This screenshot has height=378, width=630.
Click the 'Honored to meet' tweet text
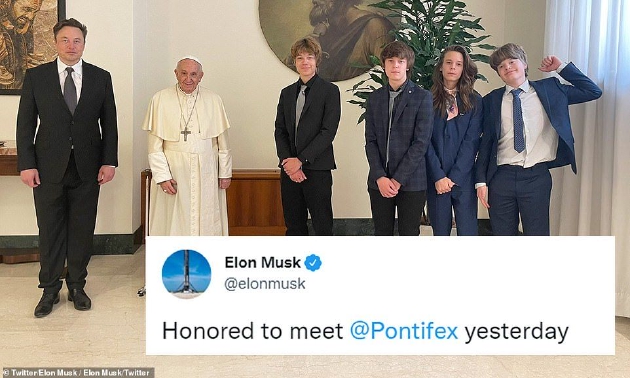coord(253,331)
